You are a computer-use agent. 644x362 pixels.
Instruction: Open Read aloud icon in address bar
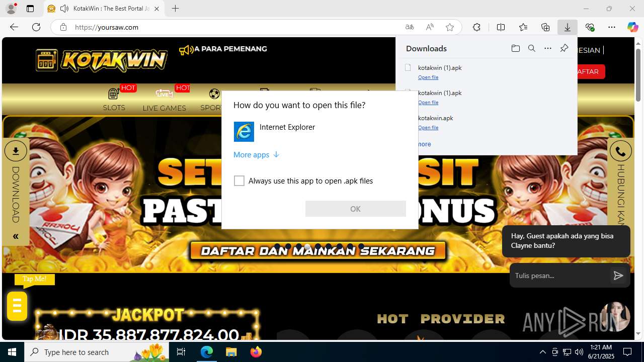click(430, 27)
